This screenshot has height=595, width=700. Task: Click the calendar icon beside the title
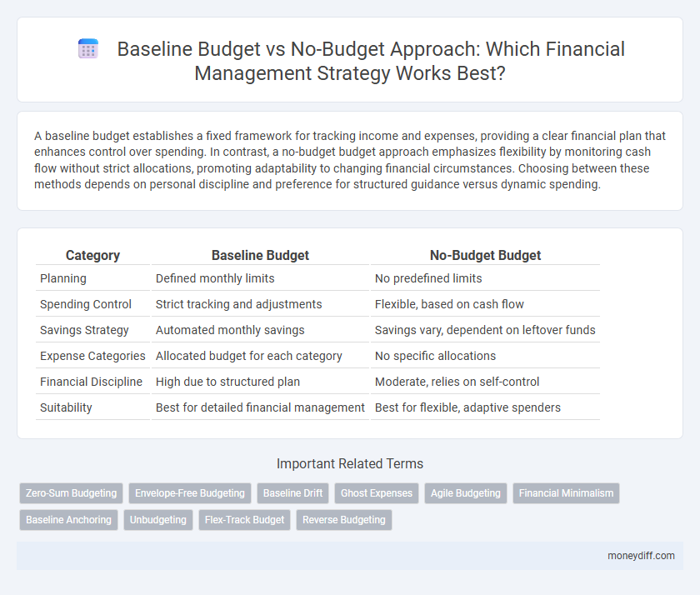click(x=87, y=49)
